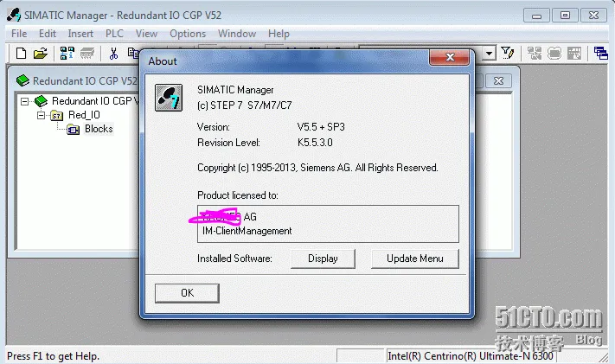This screenshot has width=615, height=364.
Task: Maximize the SIMATIC Manager window
Action: coord(565,16)
